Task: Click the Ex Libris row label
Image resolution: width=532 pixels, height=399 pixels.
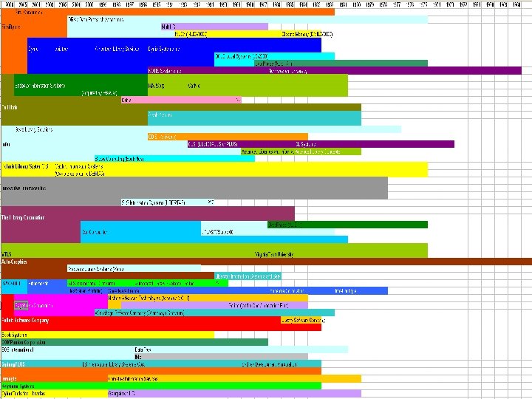Action: click(9, 107)
